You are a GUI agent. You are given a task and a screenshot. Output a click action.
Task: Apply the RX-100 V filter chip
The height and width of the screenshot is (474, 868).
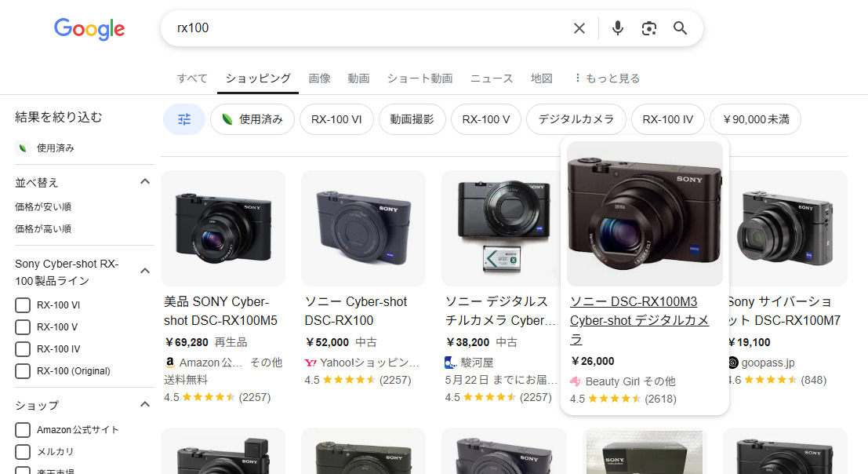pyautogui.click(x=486, y=119)
